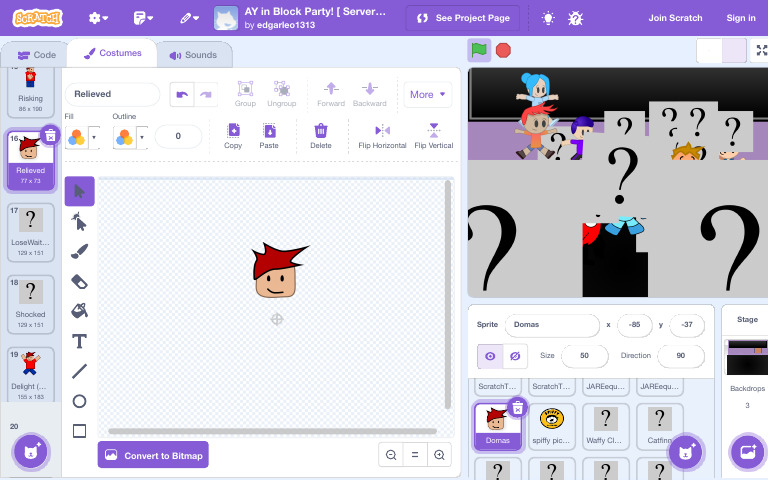Click the Redo arrow button
Image resolution: width=768 pixels, height=480 pixels.
coord(206,95)
